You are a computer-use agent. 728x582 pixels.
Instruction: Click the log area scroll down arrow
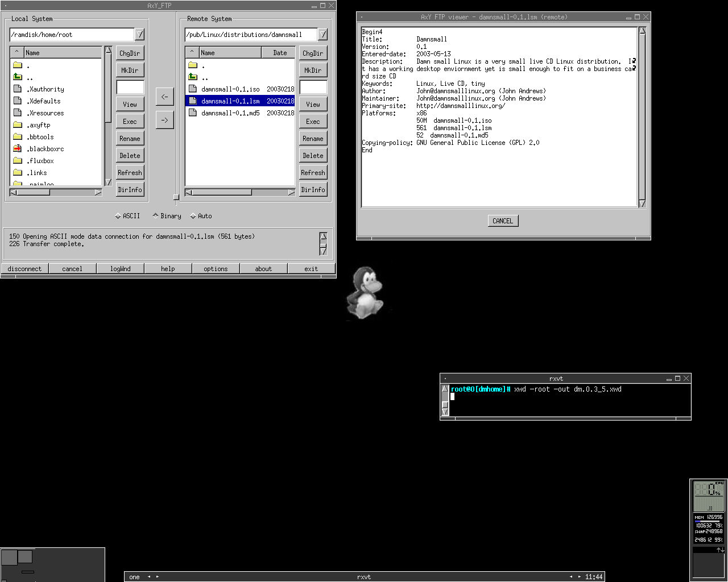pyautogui.click(x=323, y=251)
